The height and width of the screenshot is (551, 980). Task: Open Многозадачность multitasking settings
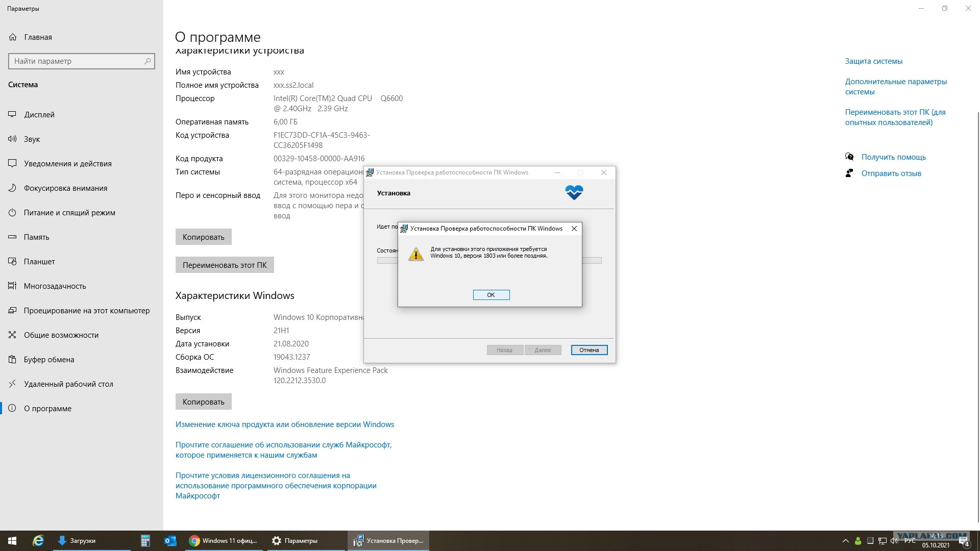click(x=55, y=286)
